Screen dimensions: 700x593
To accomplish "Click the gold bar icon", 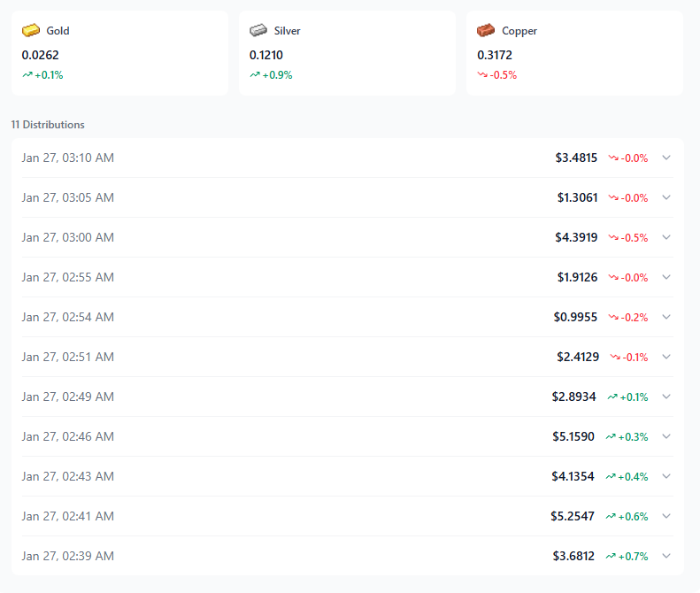I will click(x=31, y=30).
